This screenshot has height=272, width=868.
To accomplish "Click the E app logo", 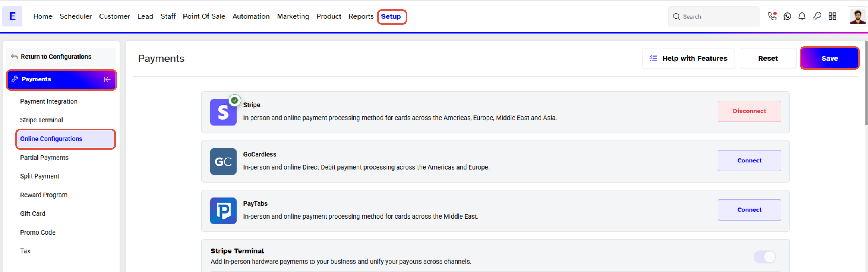I will pyautogui.click(x=12, y=16).
